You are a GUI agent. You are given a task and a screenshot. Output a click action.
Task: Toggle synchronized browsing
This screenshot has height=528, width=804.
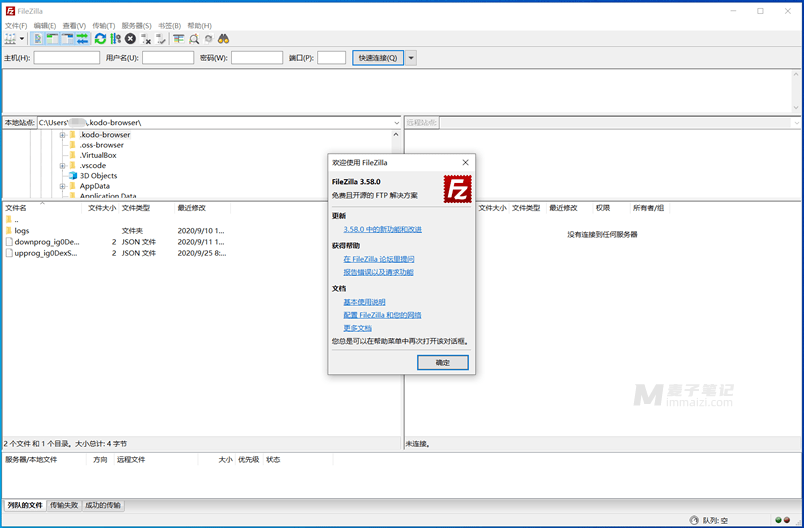tap(209, 39)
